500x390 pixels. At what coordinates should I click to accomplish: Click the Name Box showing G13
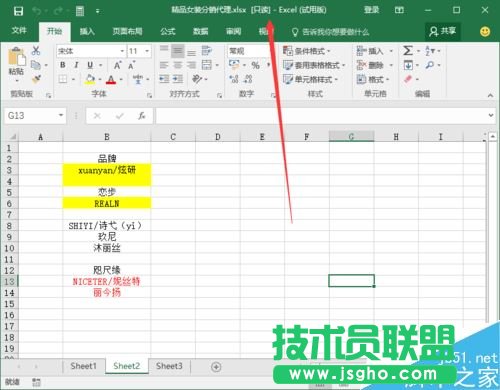35,116
